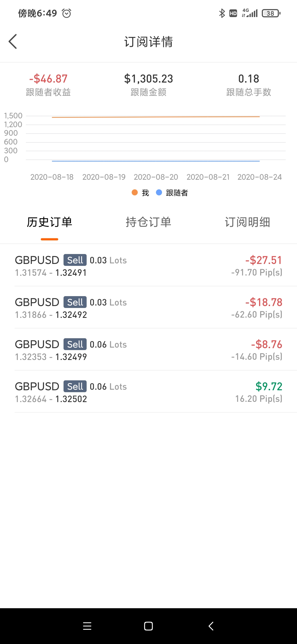This screenshot has height=644, width=297.
Task: Open the 订阅明细 tab
Action: (x=247, y=222)
